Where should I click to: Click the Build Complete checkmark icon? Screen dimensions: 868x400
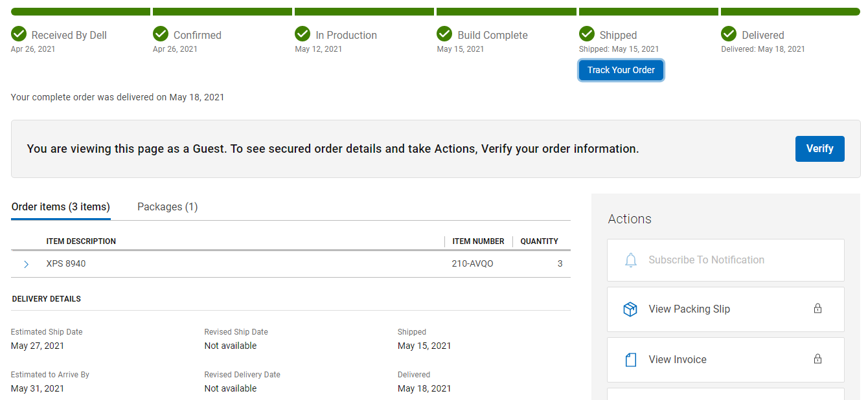(444, 34)
